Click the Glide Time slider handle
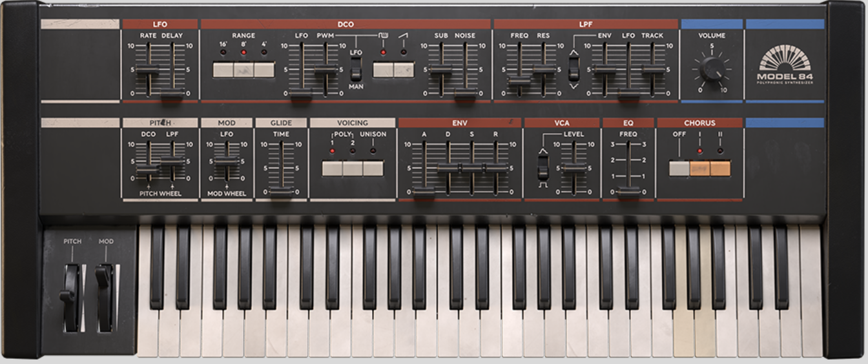 [x=281, y=191]
